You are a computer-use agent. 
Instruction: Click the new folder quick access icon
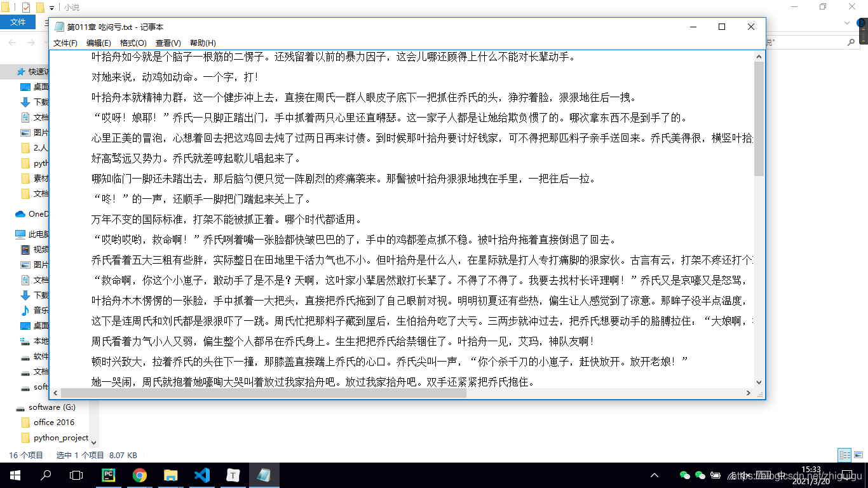[x=40, y=7]
